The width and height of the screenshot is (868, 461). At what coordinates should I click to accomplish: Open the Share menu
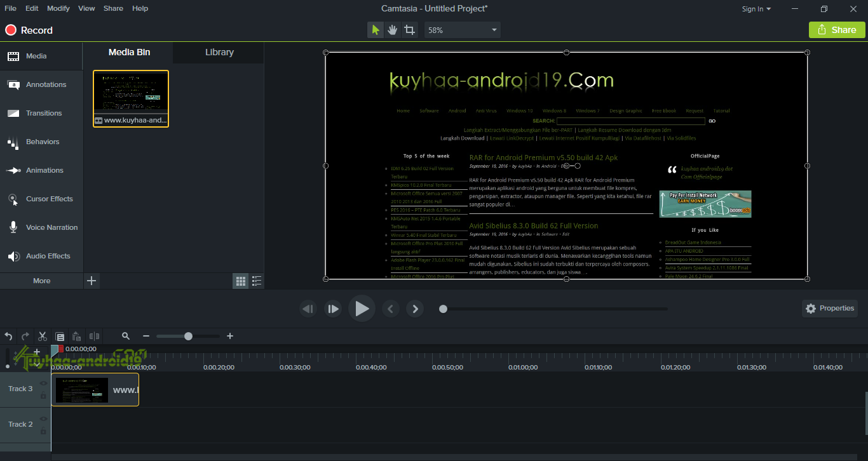coord(113,8)
